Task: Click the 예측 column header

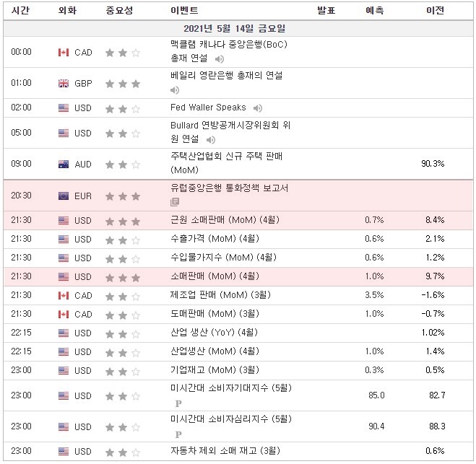Action: tap(375, 11)
